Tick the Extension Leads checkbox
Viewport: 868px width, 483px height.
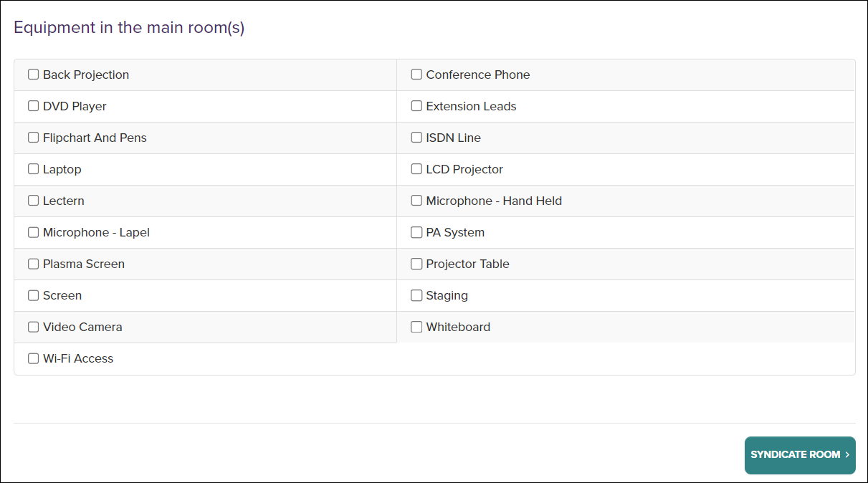416,105
